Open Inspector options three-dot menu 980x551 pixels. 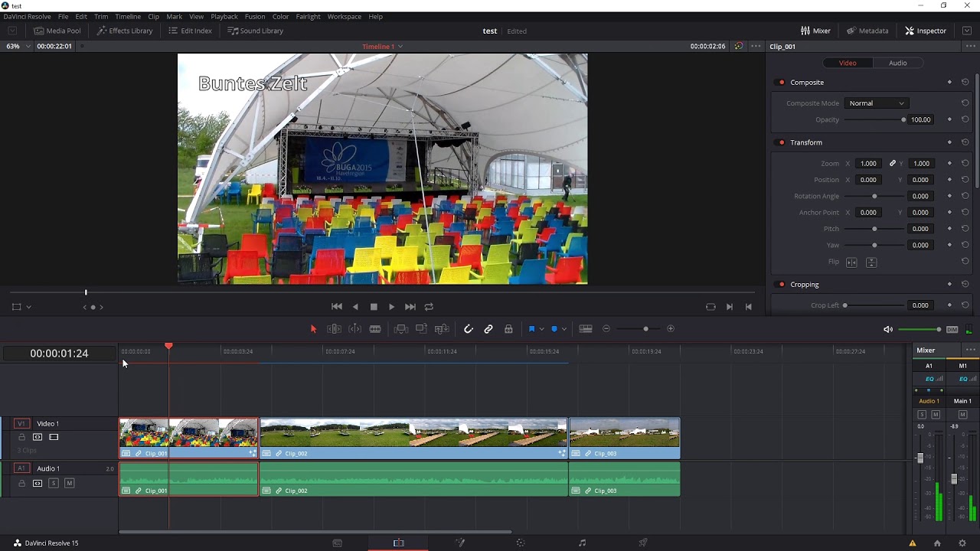click(970, 47)
